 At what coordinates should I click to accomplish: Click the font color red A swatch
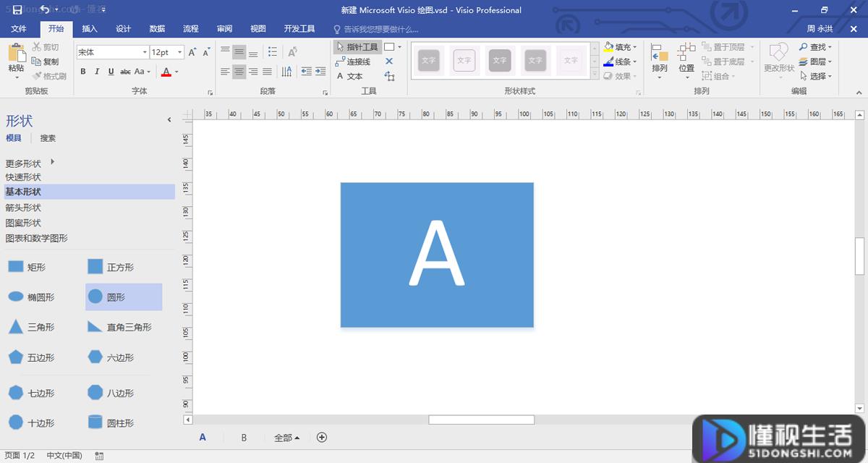[166, 72]
